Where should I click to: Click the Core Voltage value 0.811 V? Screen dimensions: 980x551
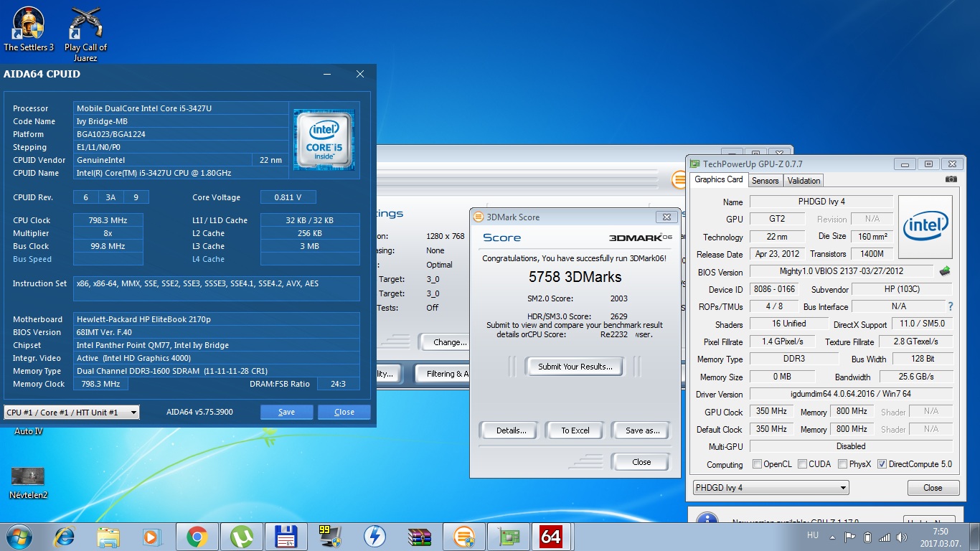pos(288,197)
